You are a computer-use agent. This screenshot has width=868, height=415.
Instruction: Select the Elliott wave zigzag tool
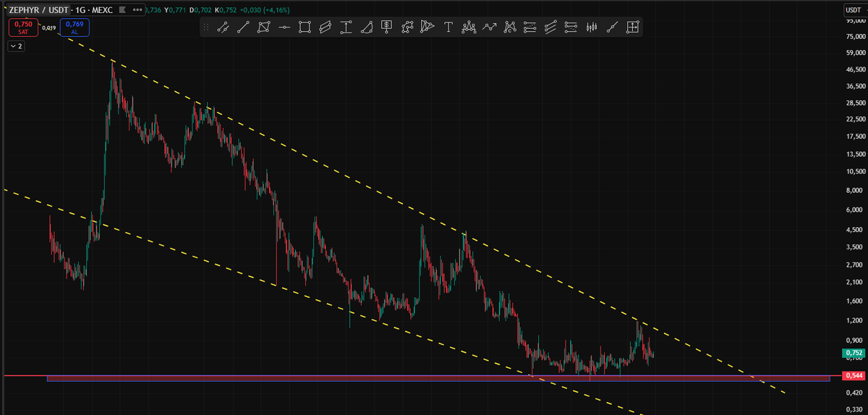click(x=490, y=27)
